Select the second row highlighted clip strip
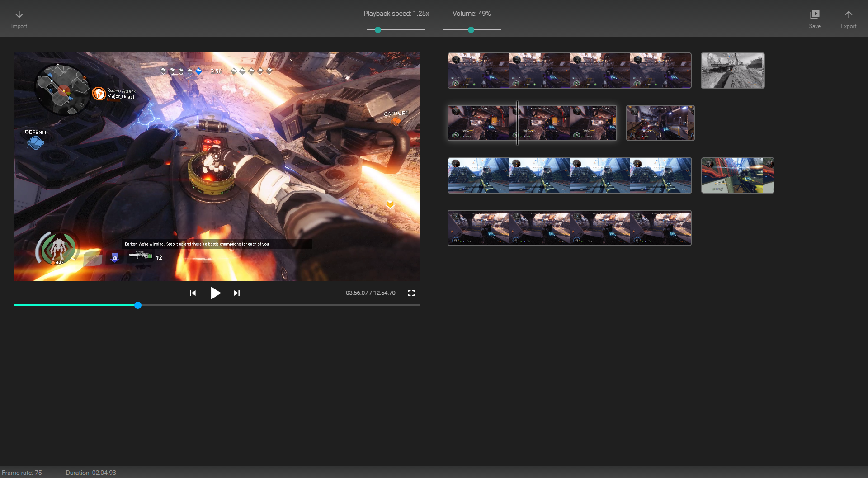 pos(532,123)
